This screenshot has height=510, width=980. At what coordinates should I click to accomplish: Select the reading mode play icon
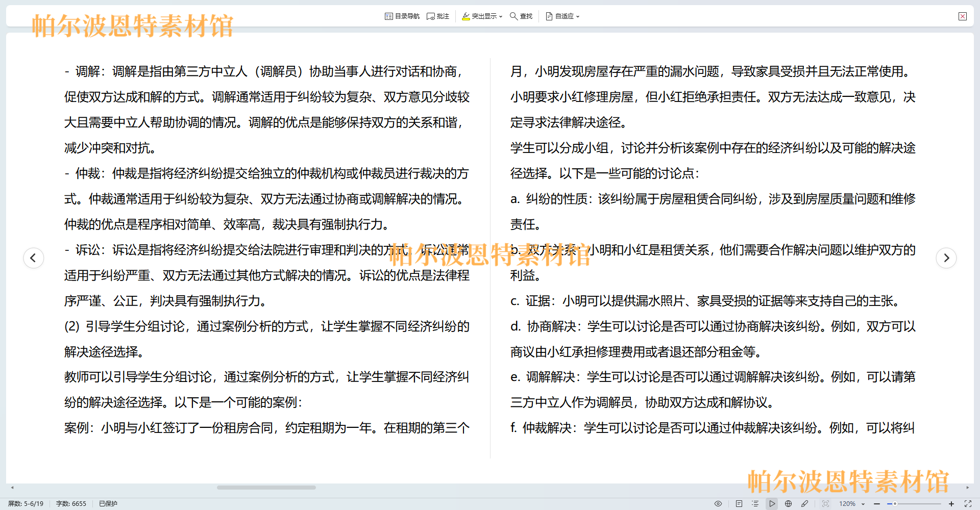tap(772, 503)
